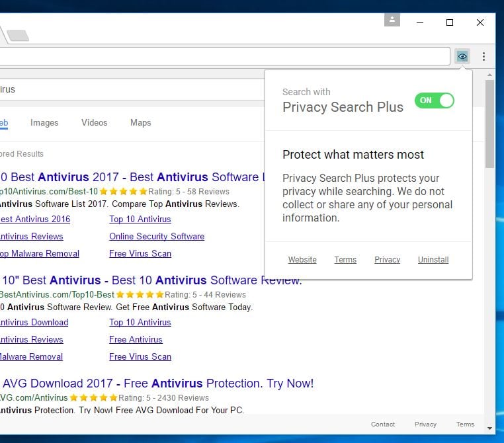
Task: Open the Free Antivirus sublink
Action: coord(136,340)
